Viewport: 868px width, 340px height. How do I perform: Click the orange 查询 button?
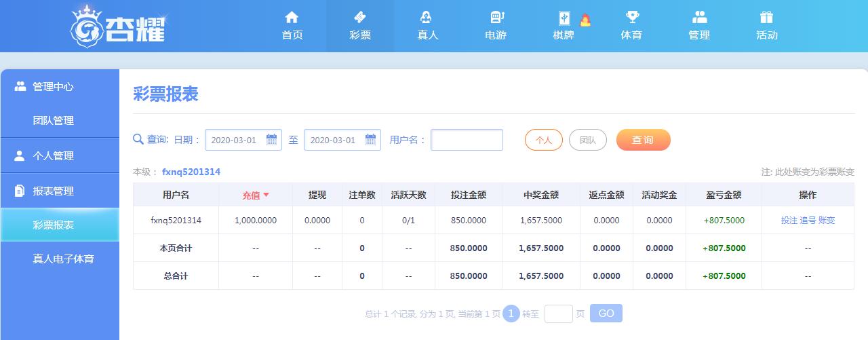[x=643, y=140]
